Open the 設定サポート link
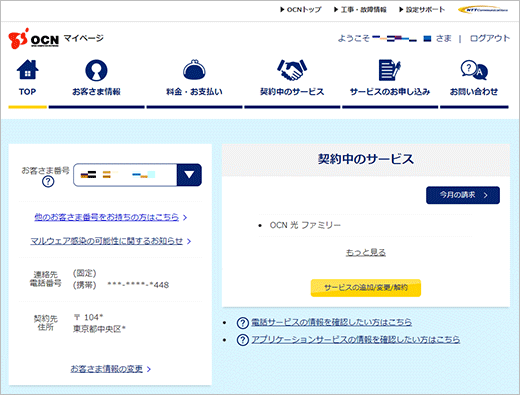The width and height of the screenshot is (520, 395). point(422,10)
